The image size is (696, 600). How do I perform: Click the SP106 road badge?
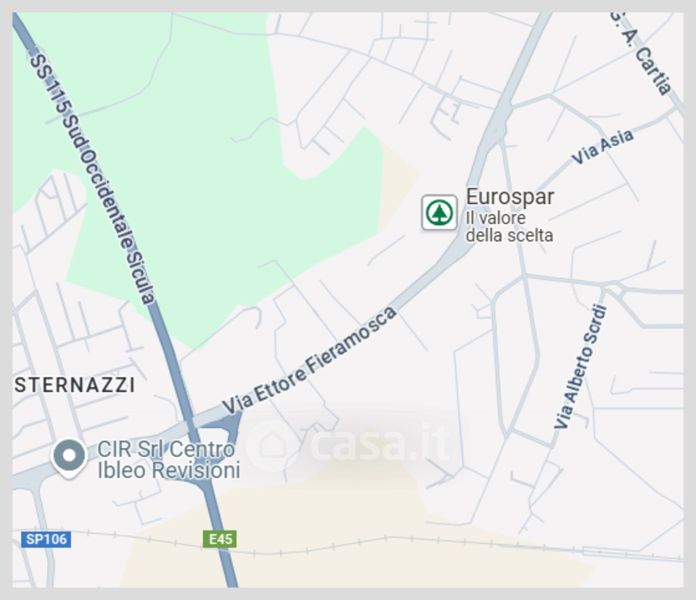[46, 539]
